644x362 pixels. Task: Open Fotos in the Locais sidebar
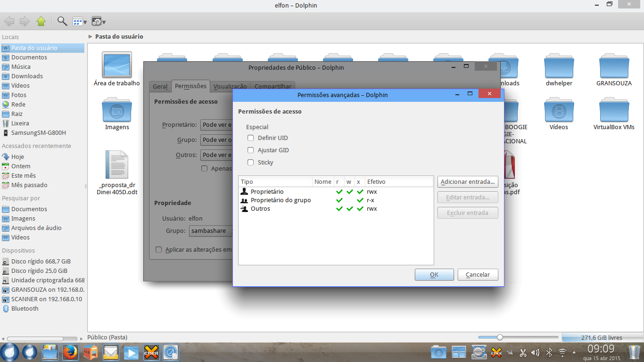[x=19, y=95]
